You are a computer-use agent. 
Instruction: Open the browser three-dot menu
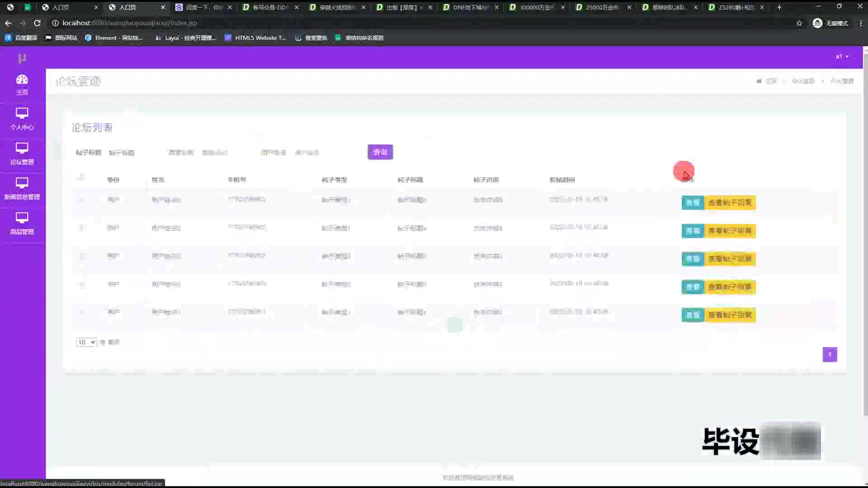coord(861,23)
